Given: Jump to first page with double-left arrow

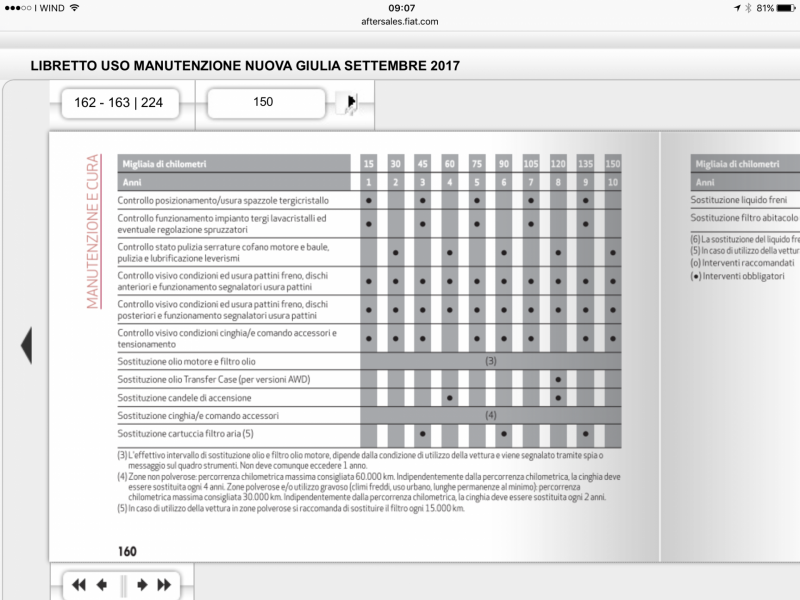Looking at the screenshot, I should [79, 585].
